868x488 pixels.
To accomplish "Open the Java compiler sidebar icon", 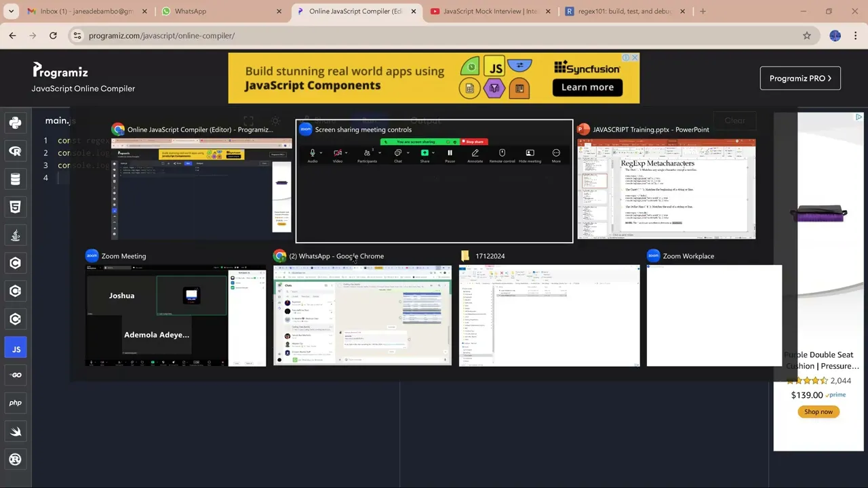I will pyautogui.click(x=16, y=235).
